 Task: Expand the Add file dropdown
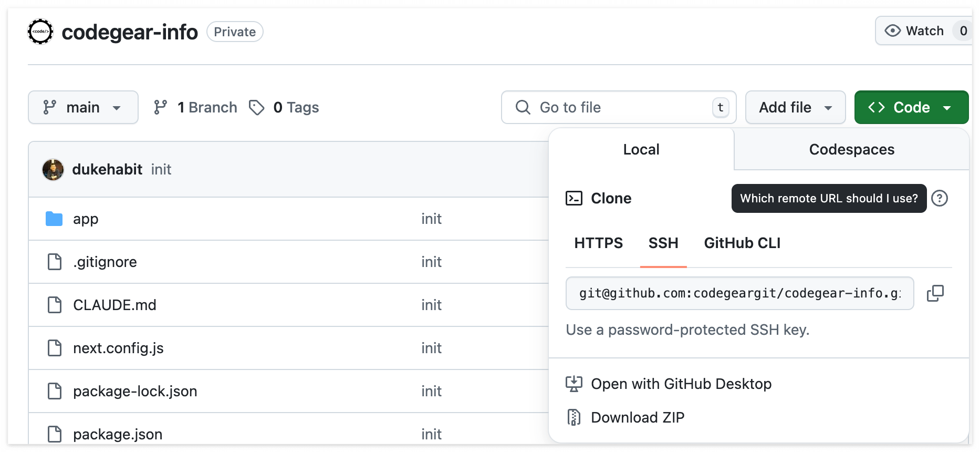coord(795,107)
